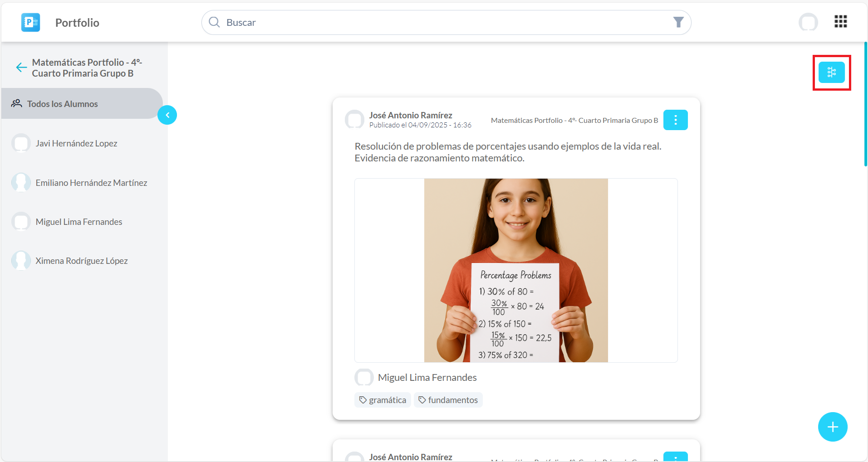Open the timeline settings button
Screen dimensions: 868x462
point(831,73)
